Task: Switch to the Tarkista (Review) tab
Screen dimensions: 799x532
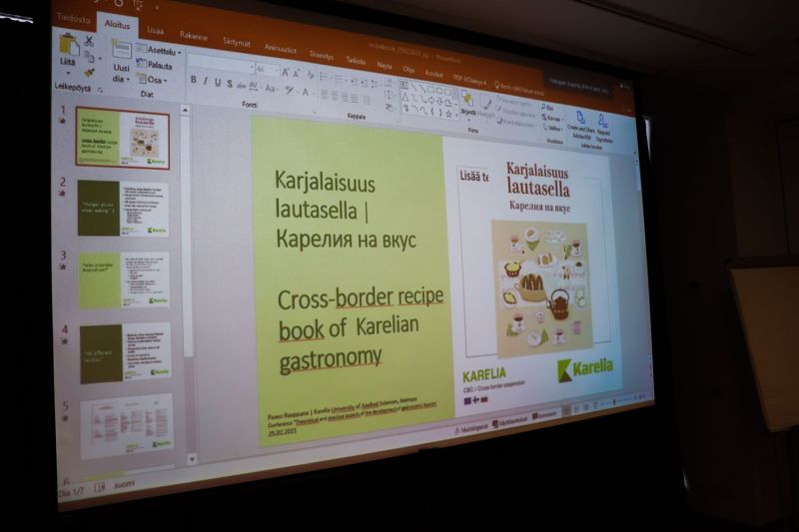Action: coord(356,60)
